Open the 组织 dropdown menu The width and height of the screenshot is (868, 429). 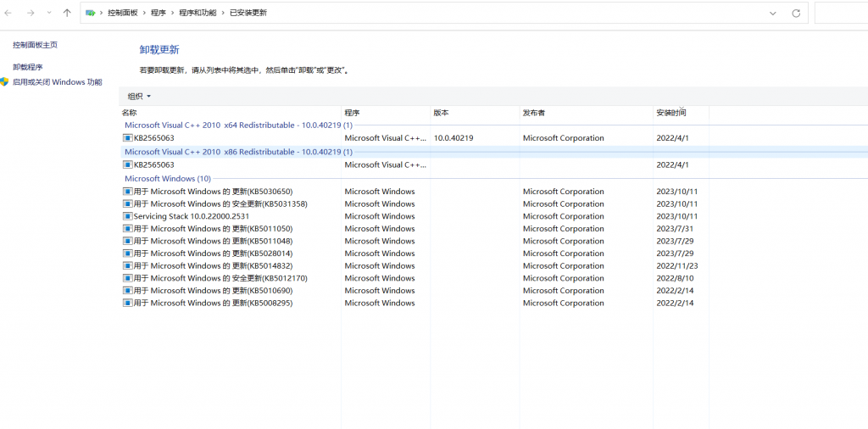[139, 97]
